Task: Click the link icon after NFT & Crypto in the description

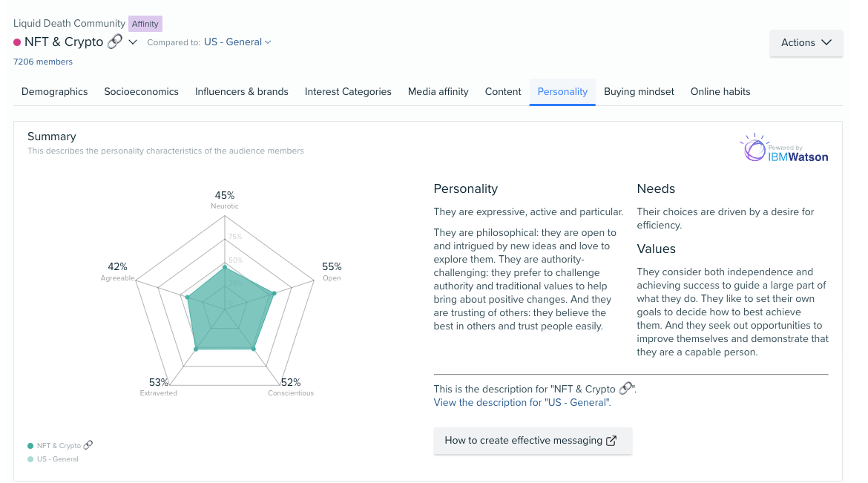Action: pos(627,388)
